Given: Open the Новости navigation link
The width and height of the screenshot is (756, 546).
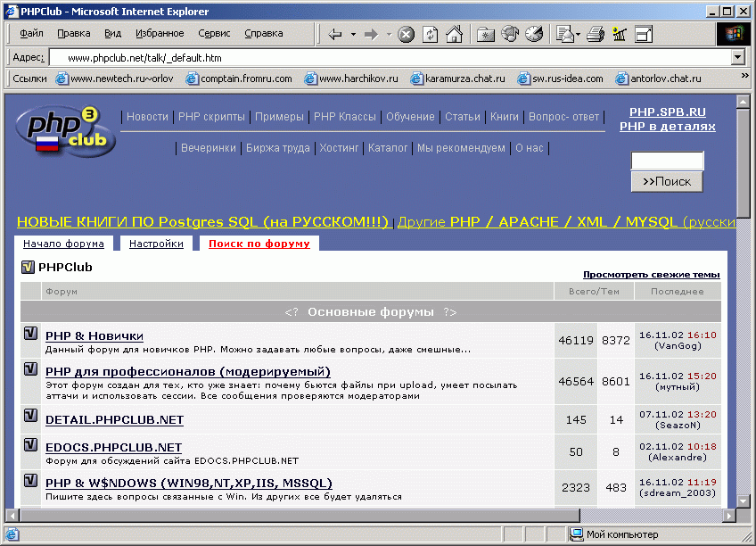Looking at the screenshot, I should [x=147, y=117].
